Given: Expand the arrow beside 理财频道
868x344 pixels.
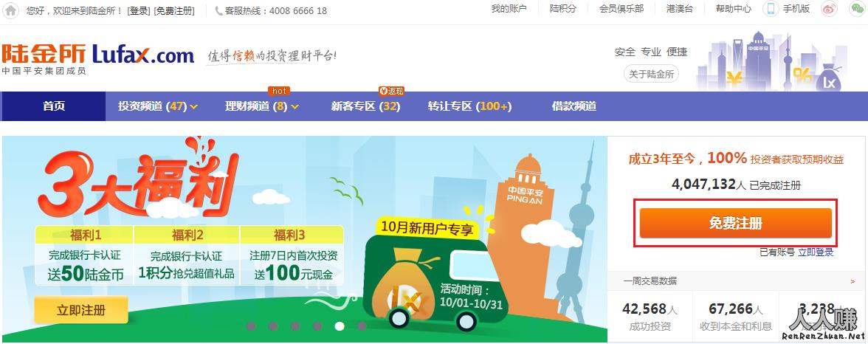Looking at the screenshot, I should 294,107.
